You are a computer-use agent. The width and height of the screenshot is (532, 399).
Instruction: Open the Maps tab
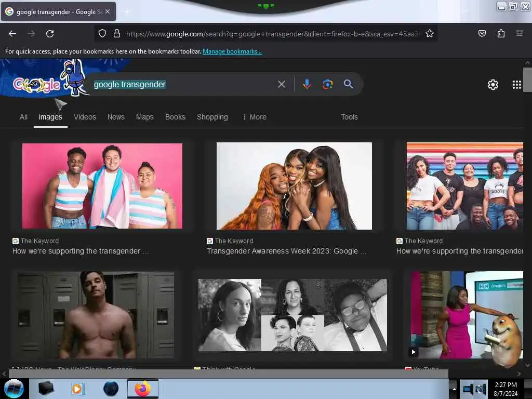[x=145, y=117]
